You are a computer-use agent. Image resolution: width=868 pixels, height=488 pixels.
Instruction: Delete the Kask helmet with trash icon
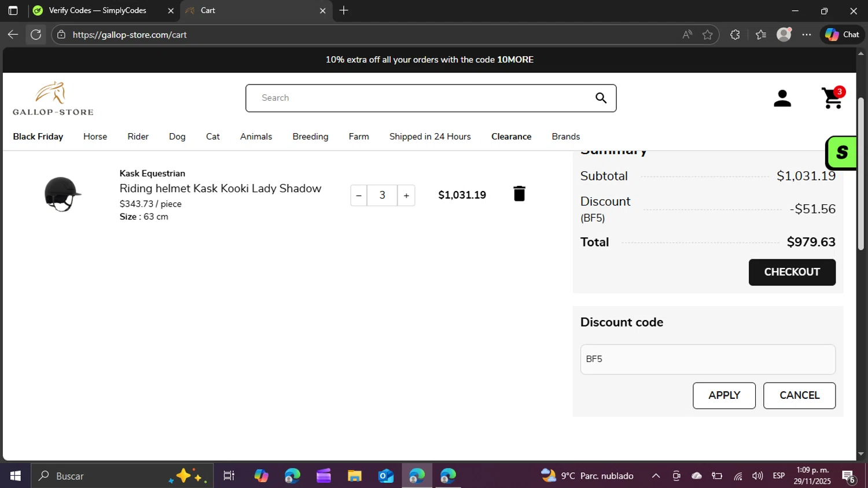click(x=519, y=194)
